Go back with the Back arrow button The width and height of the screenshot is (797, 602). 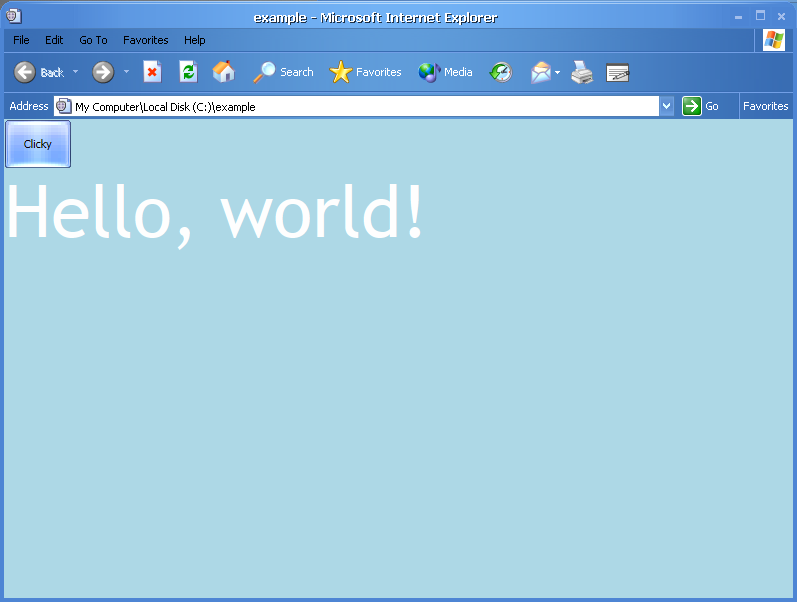pyautogui.click(x=39, y=72)
